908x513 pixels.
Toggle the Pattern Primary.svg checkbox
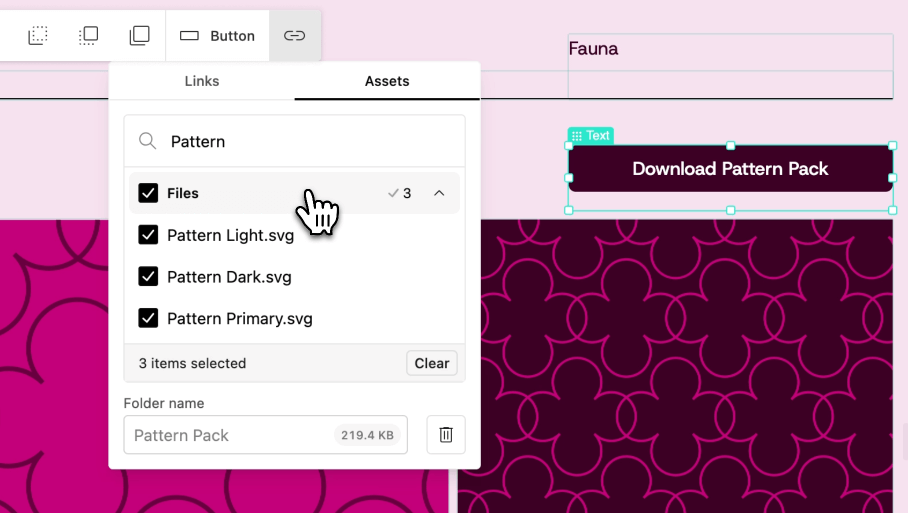[x=148, y=319]
